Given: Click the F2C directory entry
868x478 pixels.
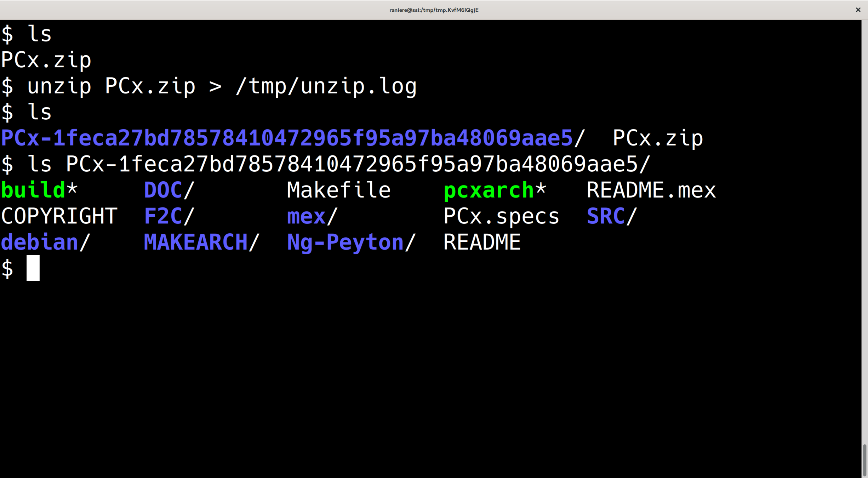Looking at the screenshot, I should (x=163, y=216).
